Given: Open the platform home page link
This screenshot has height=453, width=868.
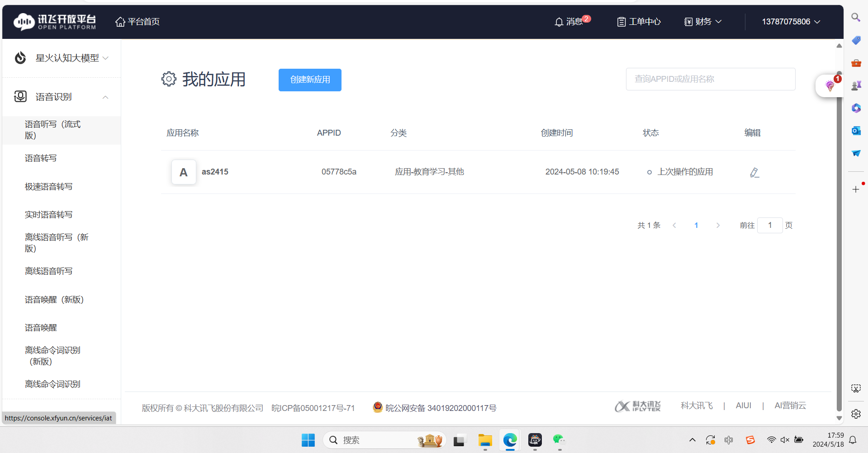Looking at the screenshot, I should coord(138,22).
